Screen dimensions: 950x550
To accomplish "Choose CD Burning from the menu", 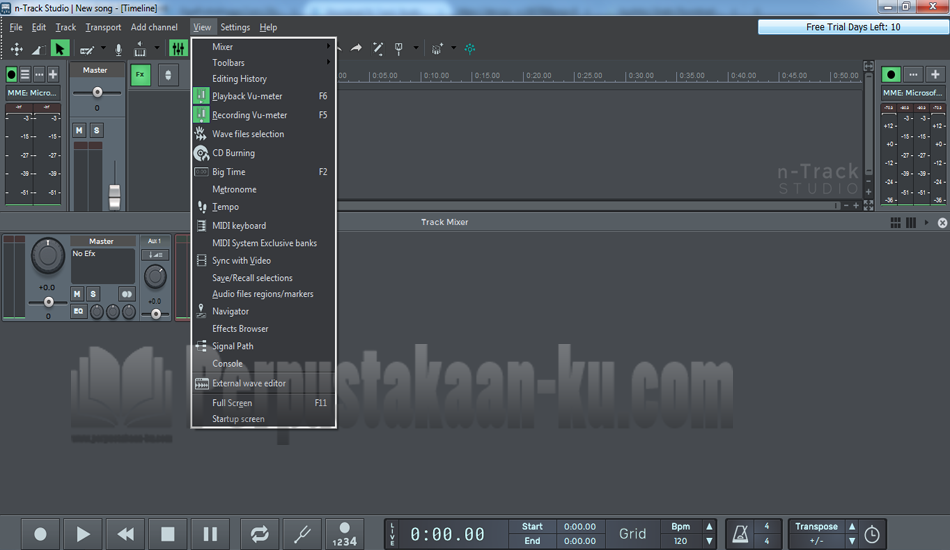I will pos(263,153).
